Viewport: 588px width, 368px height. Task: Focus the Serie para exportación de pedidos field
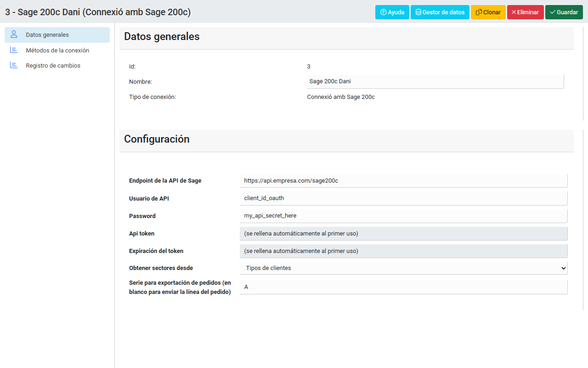point(404,287)
